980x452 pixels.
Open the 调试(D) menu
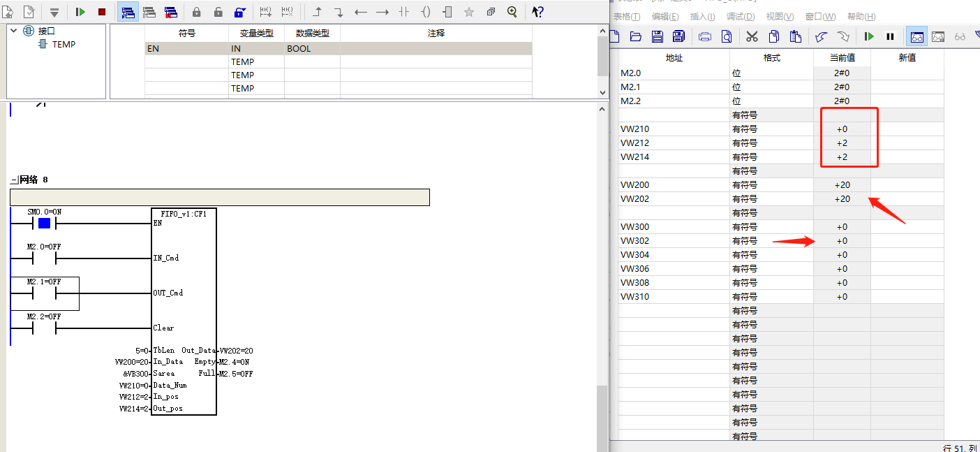point(741,17)
